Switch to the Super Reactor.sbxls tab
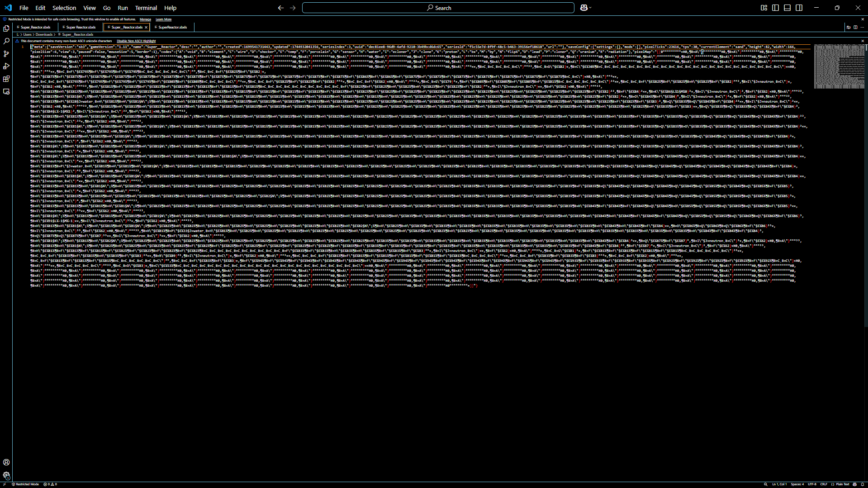The image size is (868, 488). [81, 27]
